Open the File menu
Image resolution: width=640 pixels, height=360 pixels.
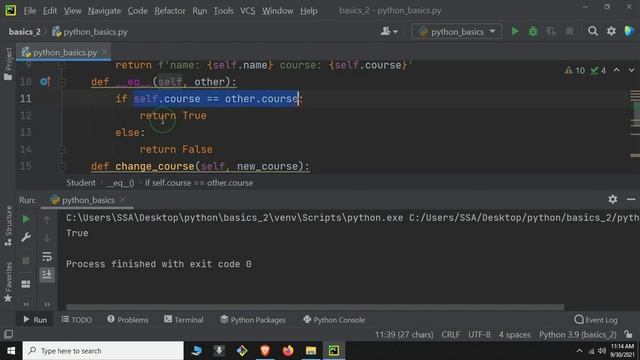[x=29, y=11]
